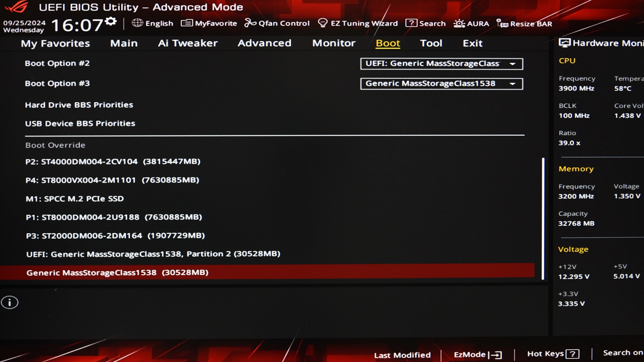Click CPU temperature 58°C value
Screen dimensions: 644x362
click(623, 88)
